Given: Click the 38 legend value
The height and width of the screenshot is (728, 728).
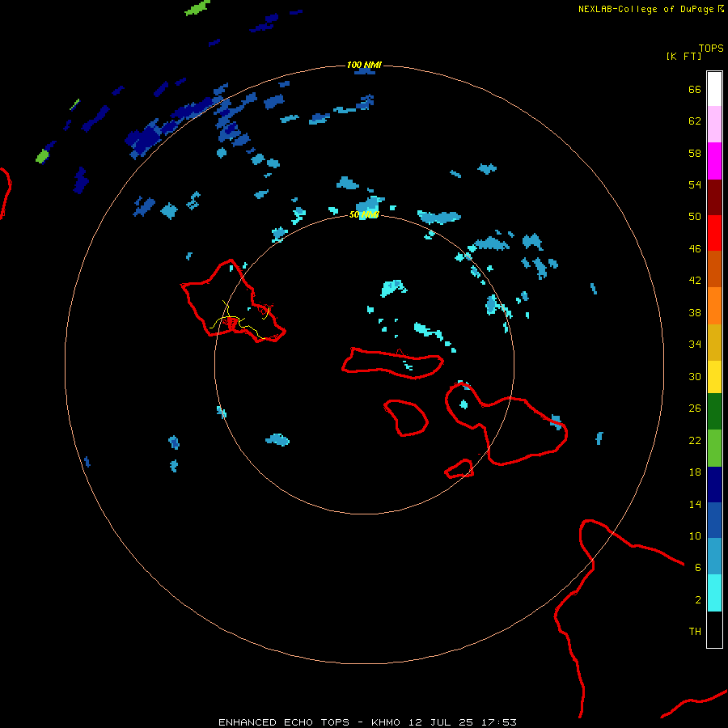Looking at the screenshot, I should click(695, 312).
